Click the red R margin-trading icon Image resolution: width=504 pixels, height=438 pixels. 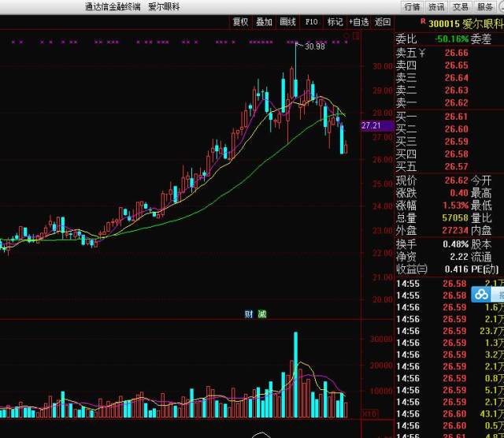tap(402, 23)
